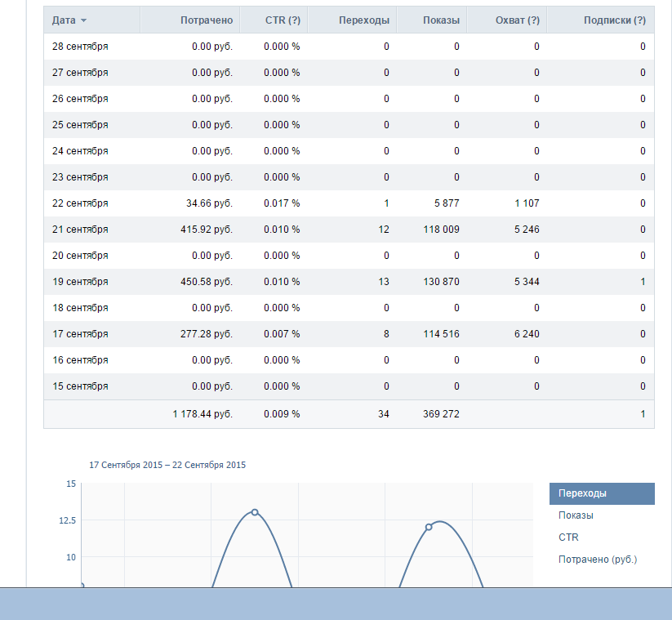Image resolution: width=672 pixels, height=620 pixels.
Task: Select the 19 сентября date cell
Action: coord(80,282)
